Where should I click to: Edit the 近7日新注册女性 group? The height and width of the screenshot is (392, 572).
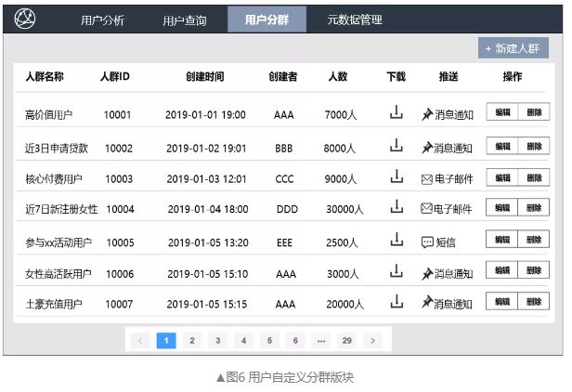coord(502,207)
